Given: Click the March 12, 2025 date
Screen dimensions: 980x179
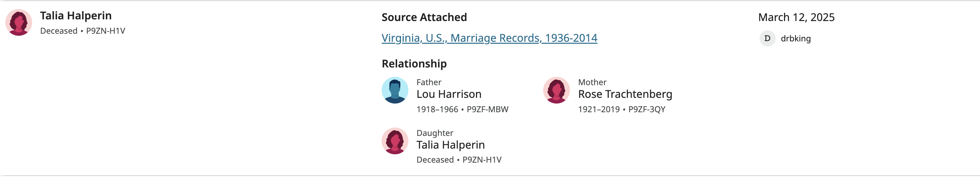Looking at the screenshot, I should (796, 17).
